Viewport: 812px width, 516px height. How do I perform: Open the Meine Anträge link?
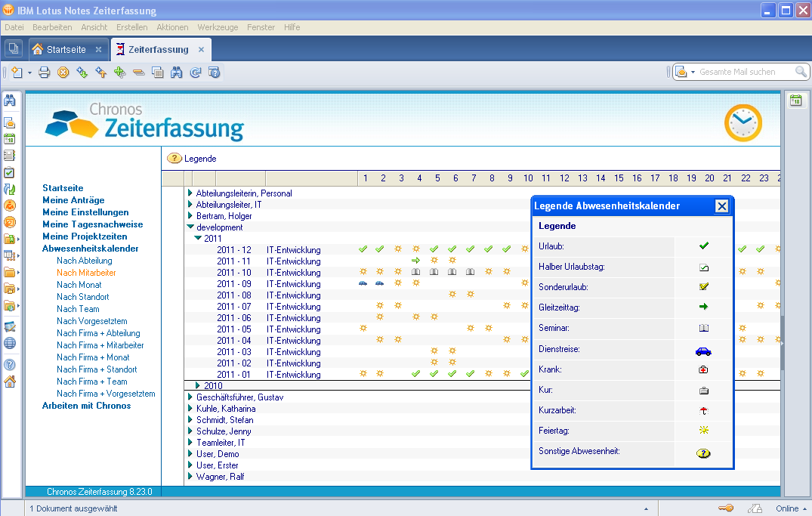point(73,200)
